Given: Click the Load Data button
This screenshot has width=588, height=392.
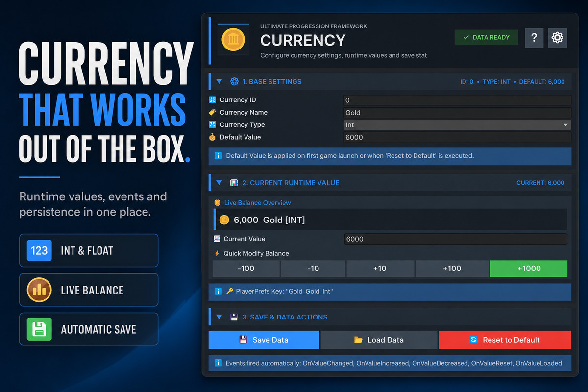Looking at the screenshot, I should [379, 340].
